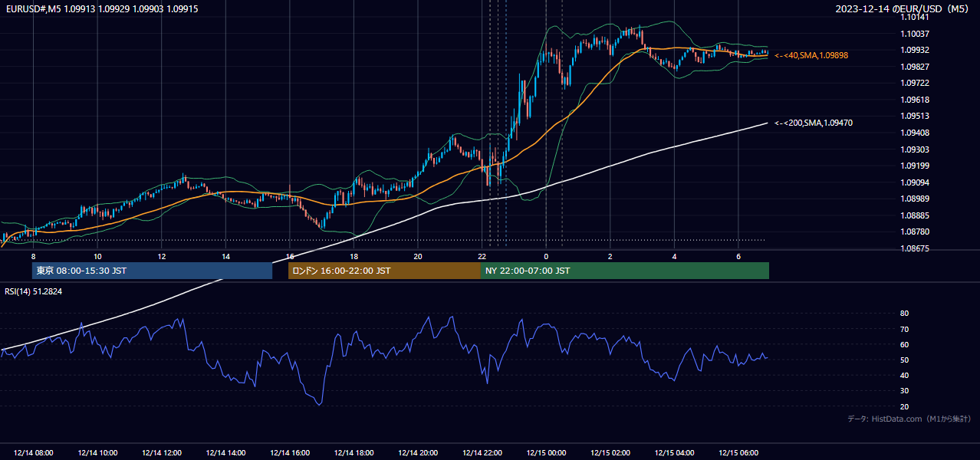This screenshot has height=460, width=980.
Task: Click price level 1.08780 on axis
Action: [916, 232]
